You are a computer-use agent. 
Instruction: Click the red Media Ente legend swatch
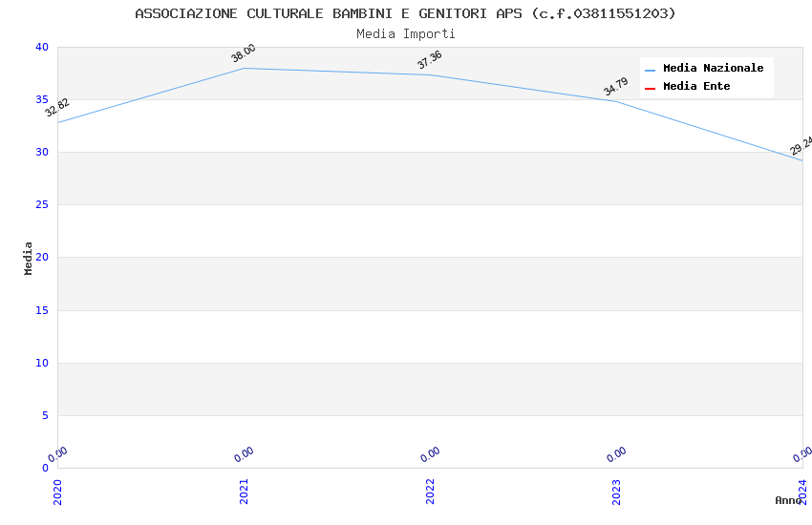point(650,89)
